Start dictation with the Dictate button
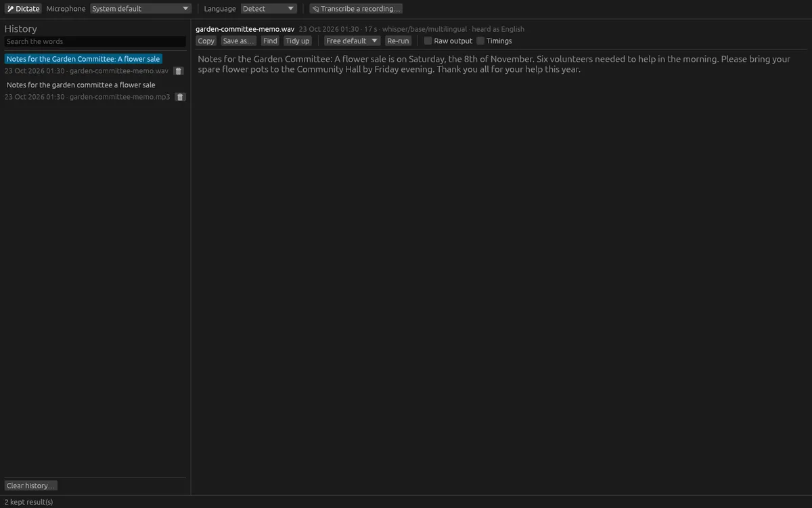The image size is (812, 508). (x=24, y=9)
